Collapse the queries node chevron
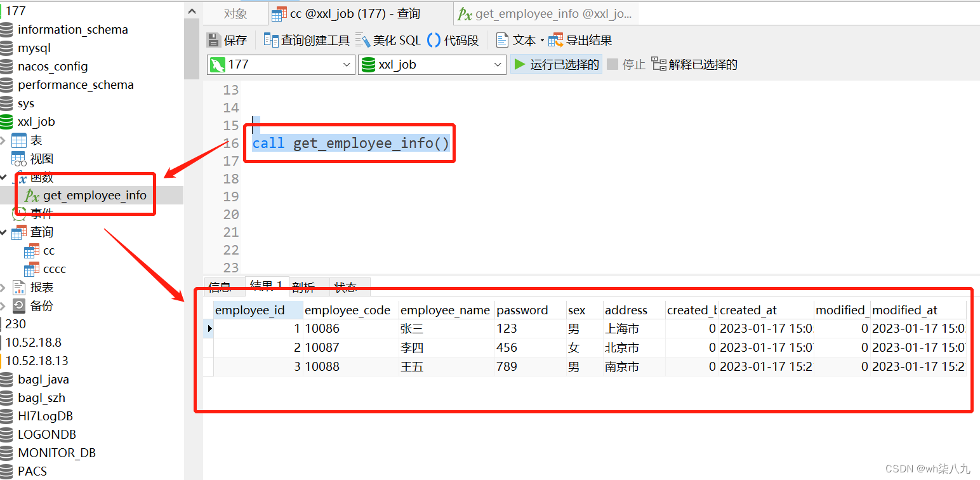 [3, 232]
